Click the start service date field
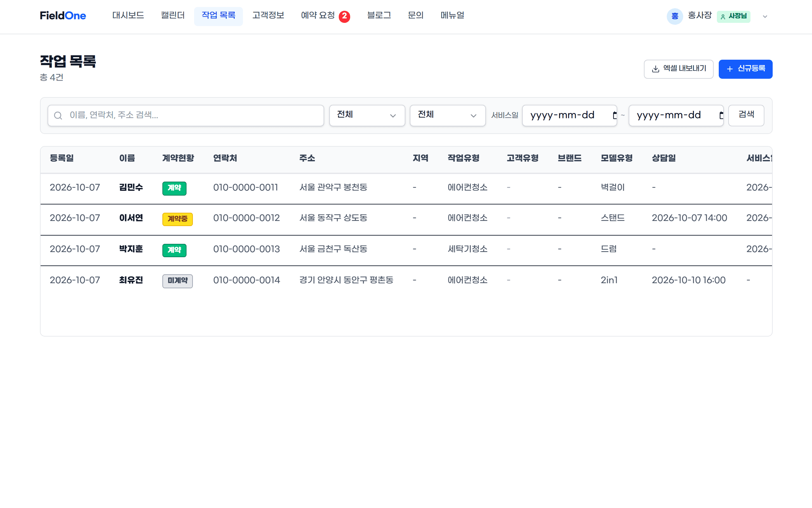This screenshot has height=508, width=812. (569, 116)
